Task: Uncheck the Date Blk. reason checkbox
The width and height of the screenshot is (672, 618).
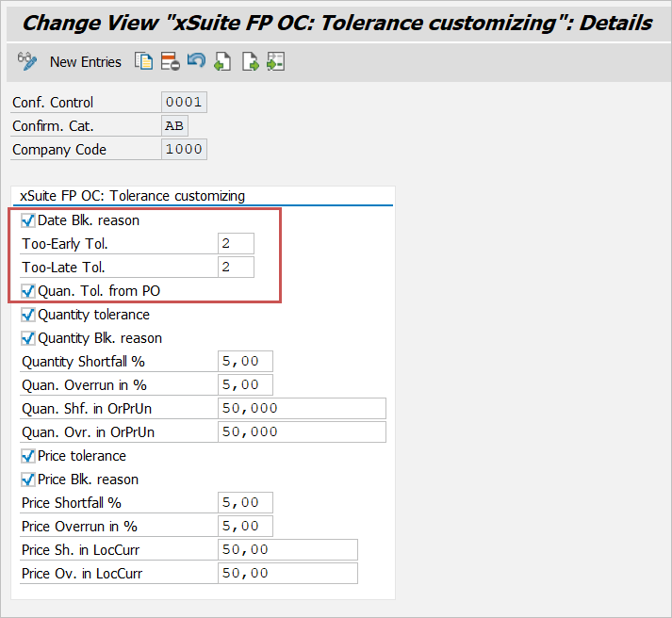Action: 28,220
